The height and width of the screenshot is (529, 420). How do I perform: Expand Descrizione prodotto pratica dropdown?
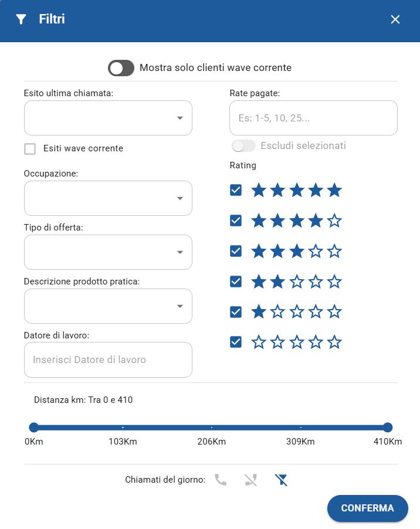108,306
